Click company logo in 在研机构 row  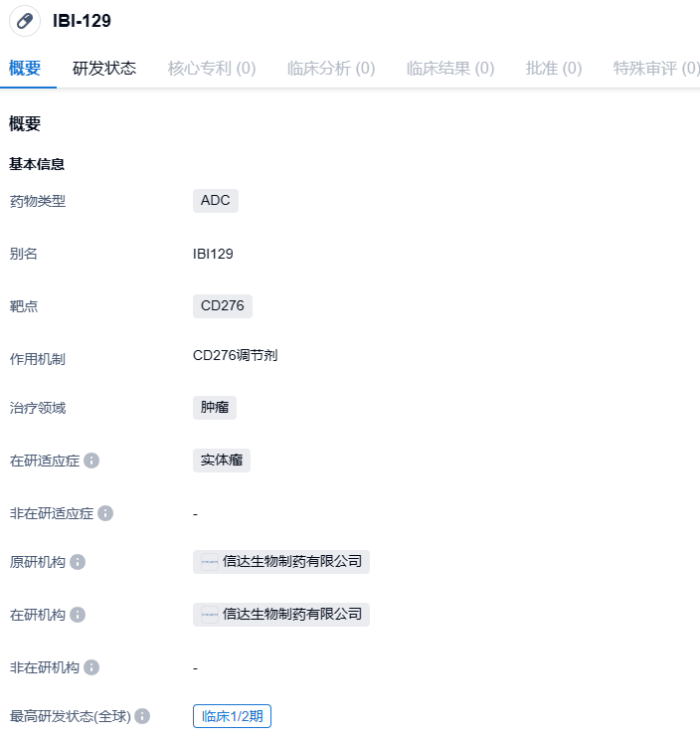(210, 615)
